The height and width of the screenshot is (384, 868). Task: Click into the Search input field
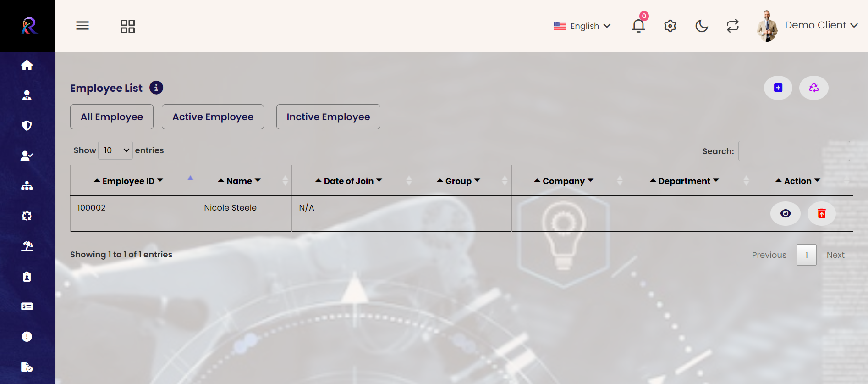tap(794, 151)
